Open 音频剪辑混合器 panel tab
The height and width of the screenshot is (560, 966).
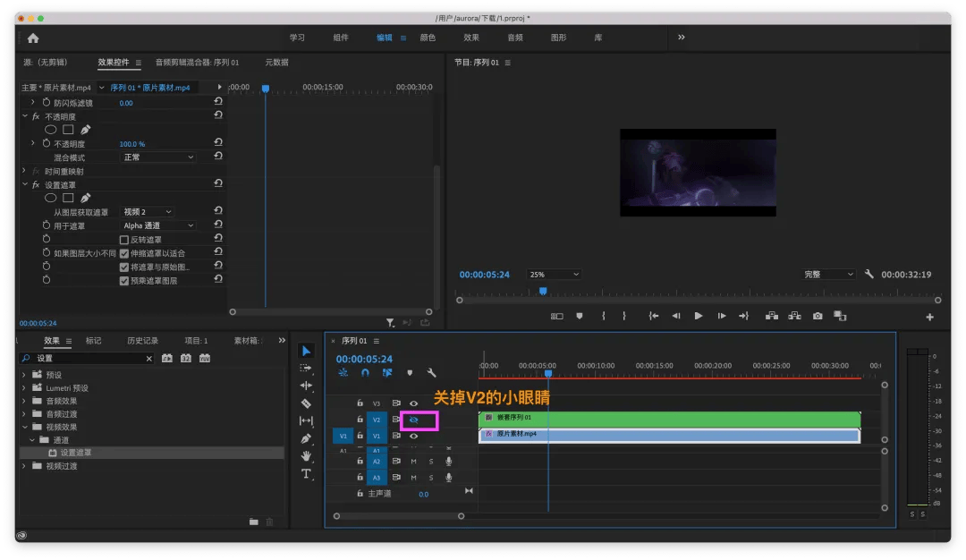point(197,63)
